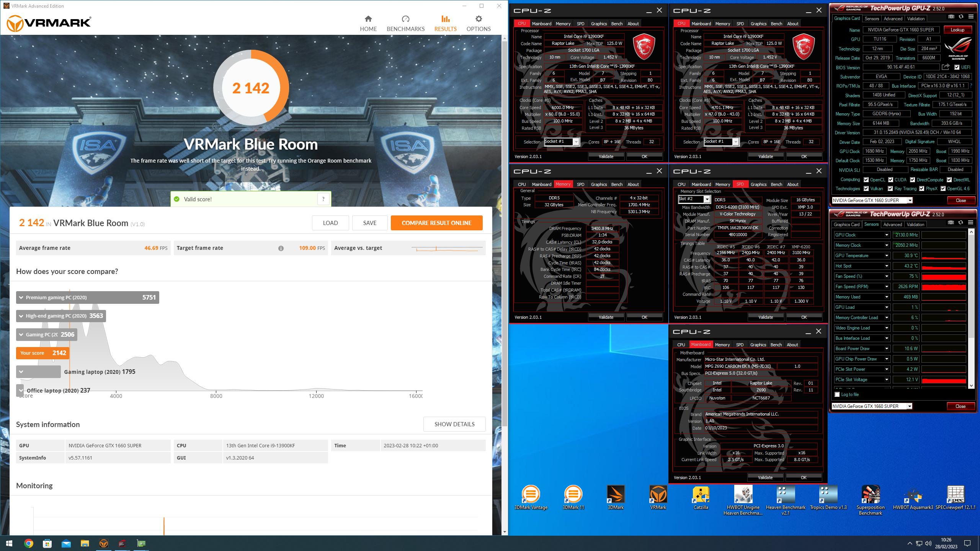Image resolution: width=980 pixels, height=551 pixels.
Task: Open the About tab in CPU-Z Mainboard window
Action: click(x=792, y=345)
